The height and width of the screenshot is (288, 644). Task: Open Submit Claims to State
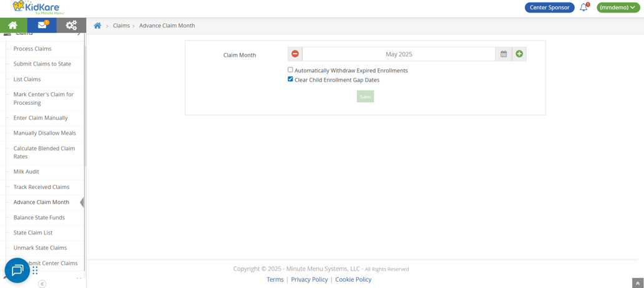point(42,64)
